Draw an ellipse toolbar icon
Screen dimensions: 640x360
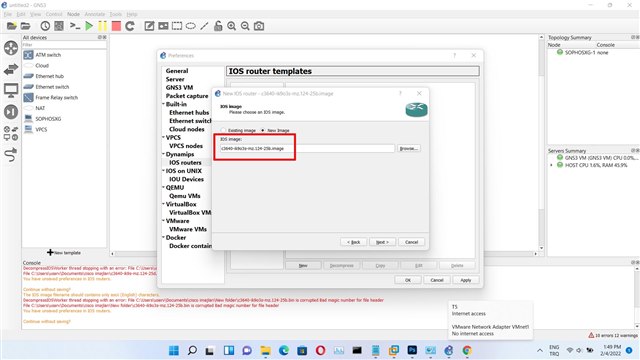click(x=191, y=26)
